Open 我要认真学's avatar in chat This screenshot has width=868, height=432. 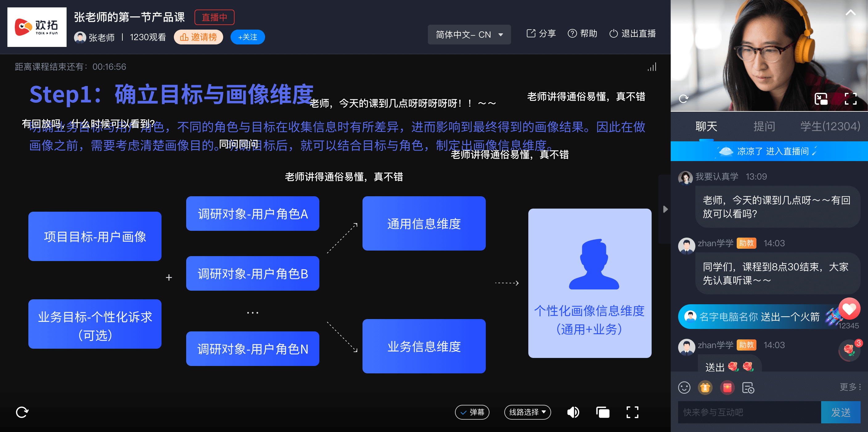tap(685, 177)
